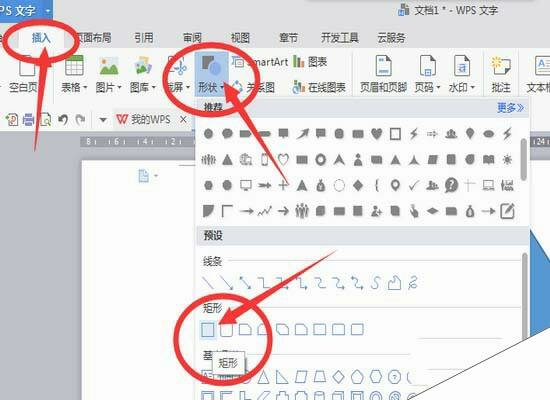This screenshot has width=550, height=400.
Task: Select the open book shape
Action: 489,160
